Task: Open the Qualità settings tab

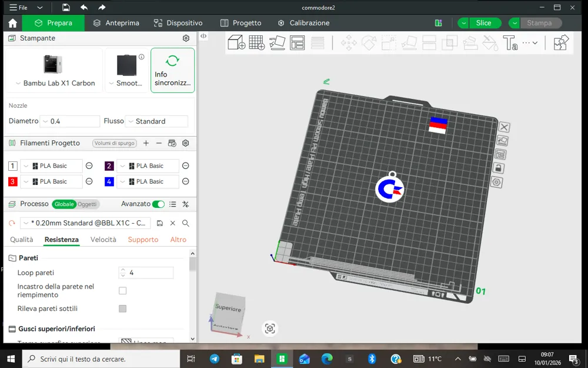Action: point(22,240)
